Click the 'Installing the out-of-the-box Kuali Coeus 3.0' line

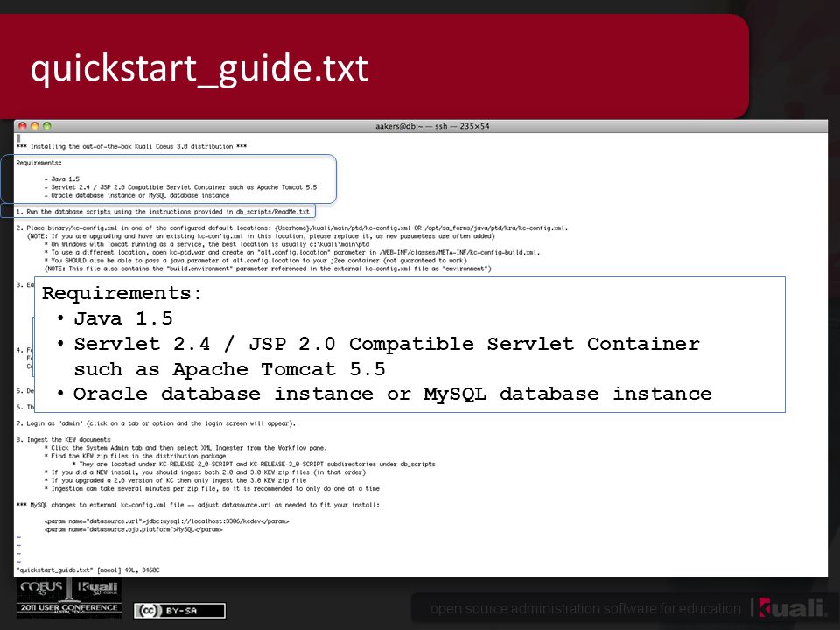tap(131, 146)
